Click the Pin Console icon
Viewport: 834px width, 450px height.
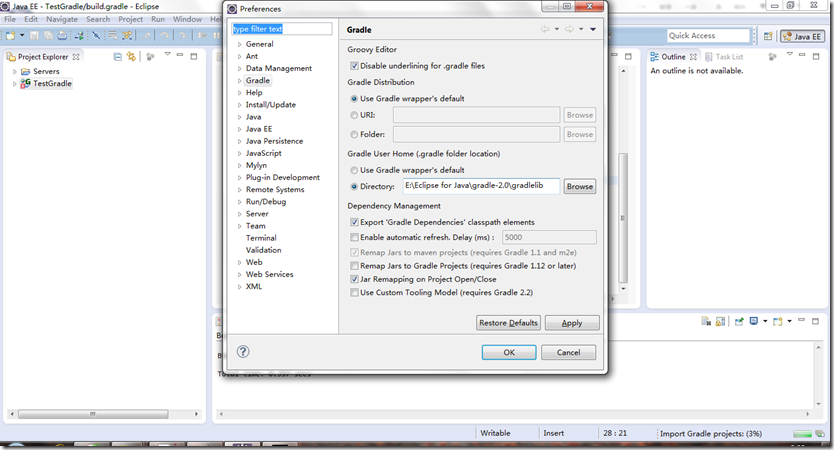coord(739,321)
